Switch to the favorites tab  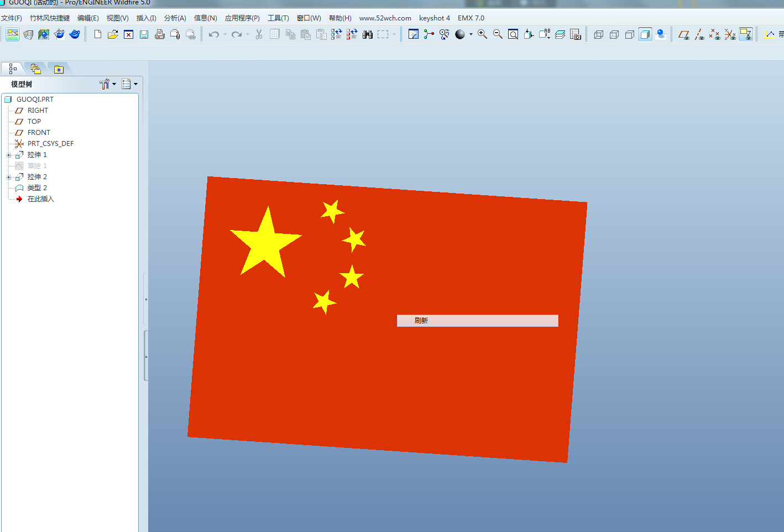point(59,69)
